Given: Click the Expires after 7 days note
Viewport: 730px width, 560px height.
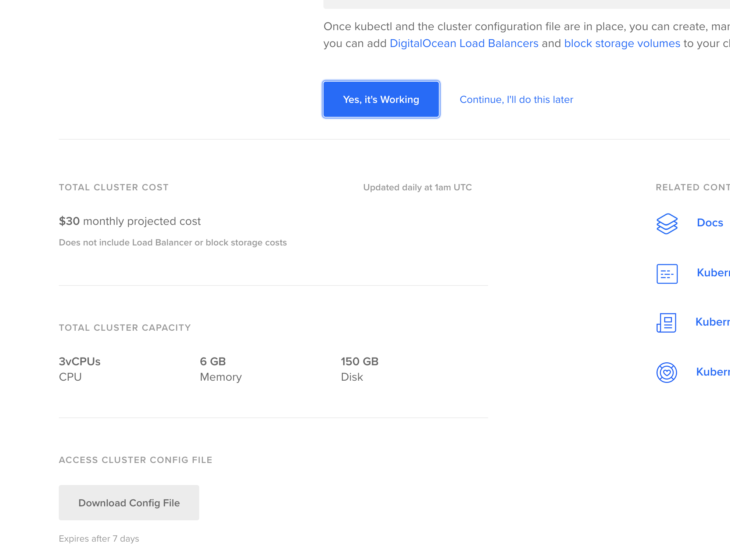Looking at the screenshot, I should [x=99, y=539].
